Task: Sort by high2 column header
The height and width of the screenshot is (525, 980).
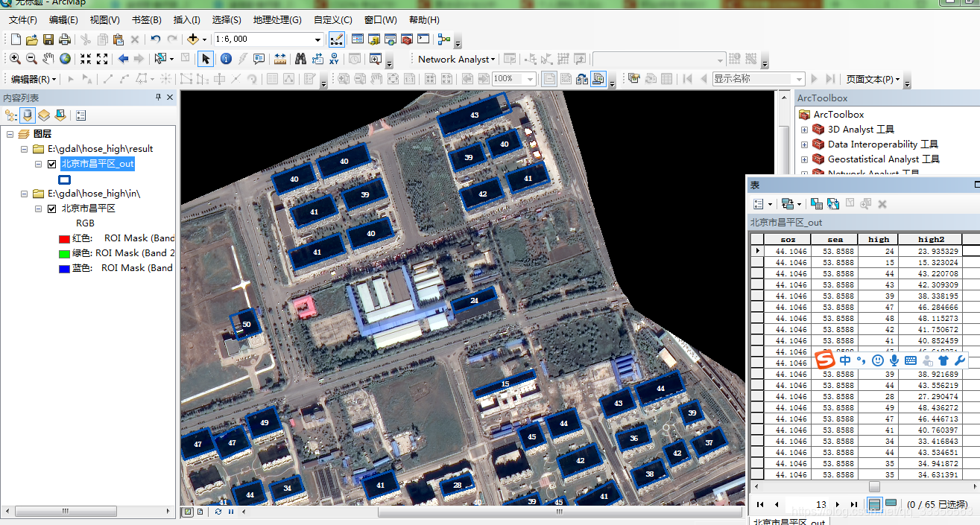Action: [x=931, y=239]
